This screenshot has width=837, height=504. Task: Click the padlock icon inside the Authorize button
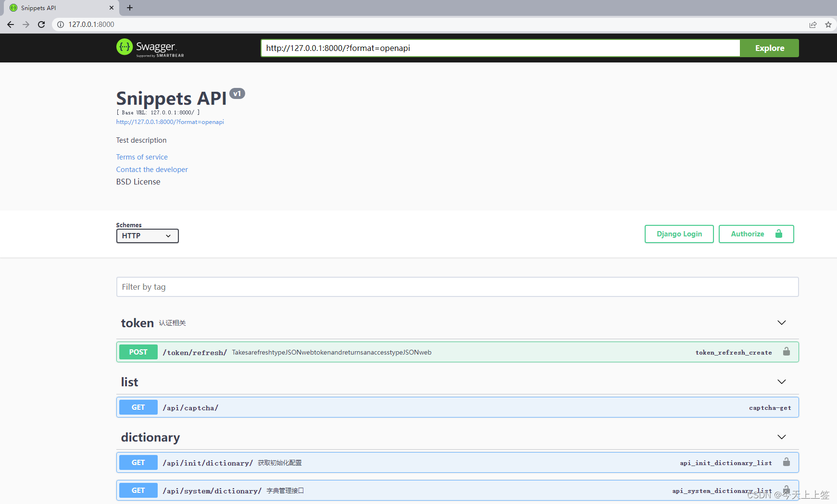pos(778,234)
